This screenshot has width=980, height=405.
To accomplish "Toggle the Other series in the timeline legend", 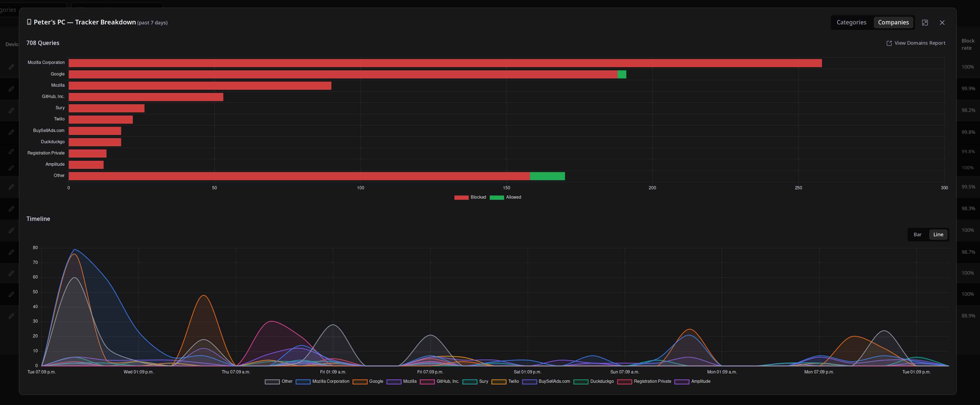I will [x=278, y=381].
